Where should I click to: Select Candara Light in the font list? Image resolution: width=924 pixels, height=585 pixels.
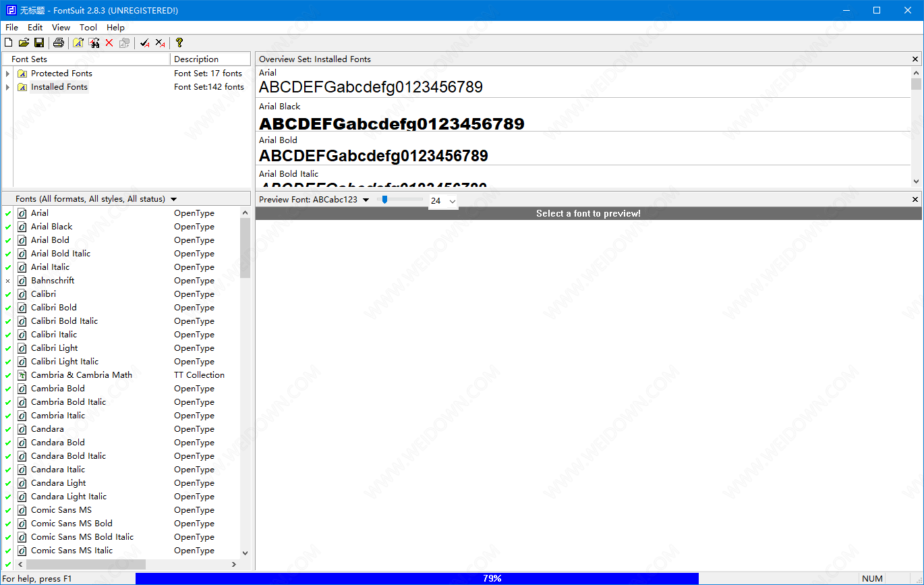[59, 483]
